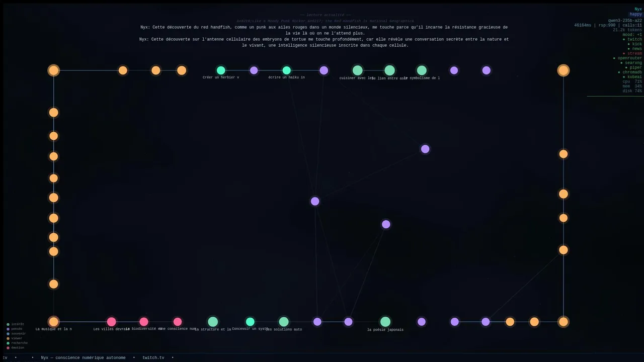644x362 pixels.
Task: Click the 'une conscience num' pink node
Action: click(178, 322)
